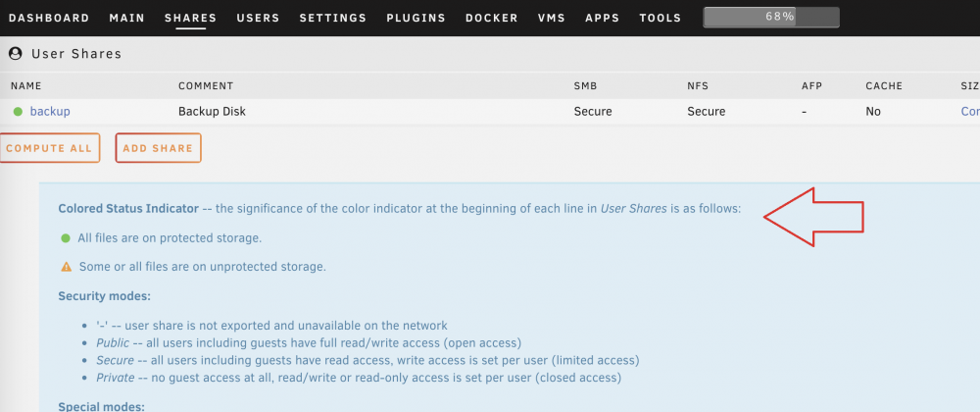This screenshot has width=980, height=412.
Task: Switch to the Plugins page
Action: coord(416,18)
